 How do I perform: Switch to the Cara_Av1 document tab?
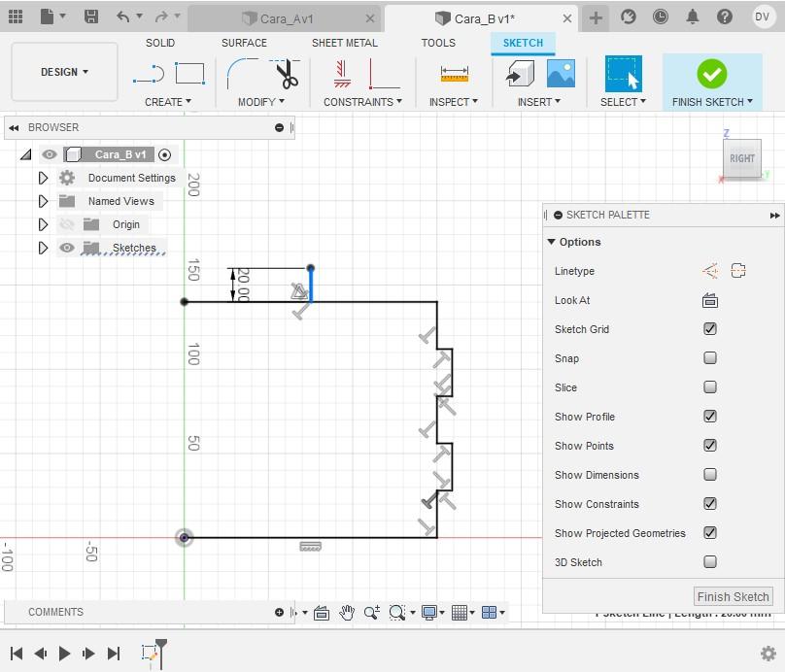coord(286,19)
